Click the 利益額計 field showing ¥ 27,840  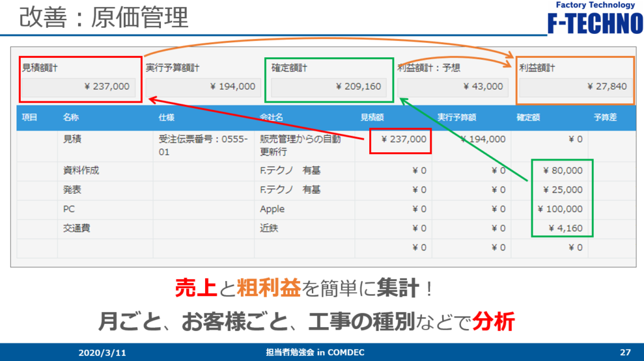click(x=575, y=87)
